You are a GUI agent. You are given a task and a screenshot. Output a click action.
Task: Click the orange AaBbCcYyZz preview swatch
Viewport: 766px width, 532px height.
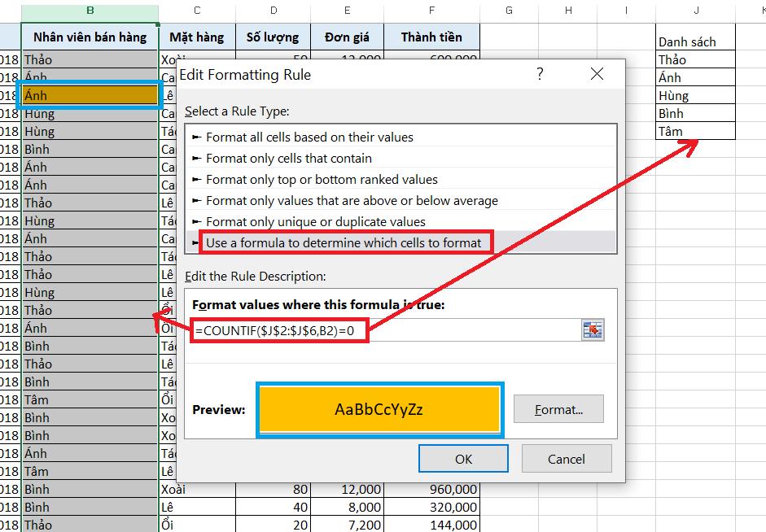click(x=380, y=409)
